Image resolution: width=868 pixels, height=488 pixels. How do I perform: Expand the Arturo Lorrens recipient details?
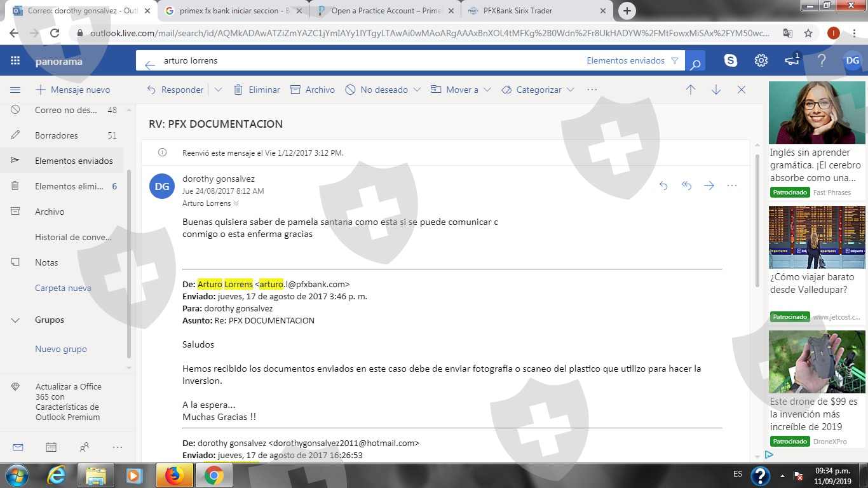click(x=236, y=203)
